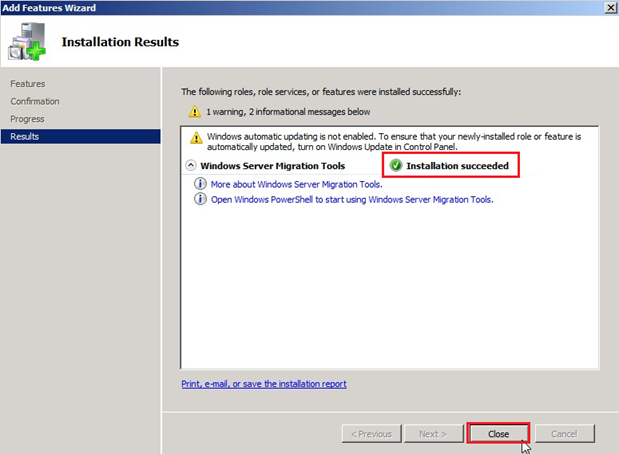619x454 pixels.
Task: Click the '1 warning, 2 informational messages below' text
Action: coord(288,112)
